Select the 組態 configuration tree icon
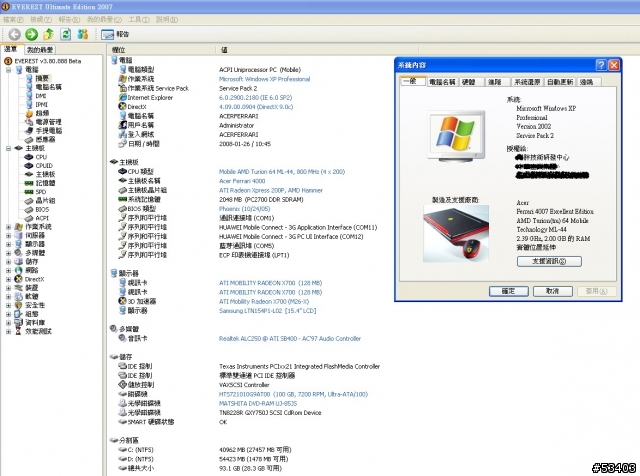The height and width of the screenshot is (476, 640). coord(18,314)
